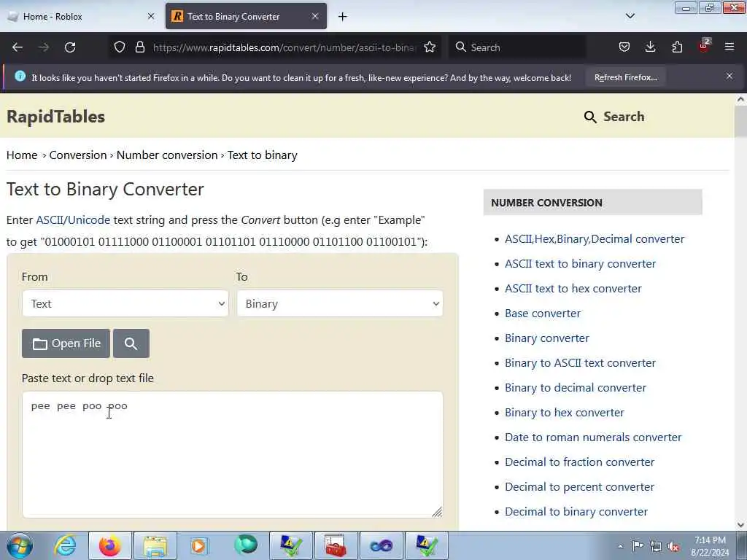The height and width of the screenshot is (560, 747).
Task: Go to Home breadcrumb link
Action: (x=22, y=155)
